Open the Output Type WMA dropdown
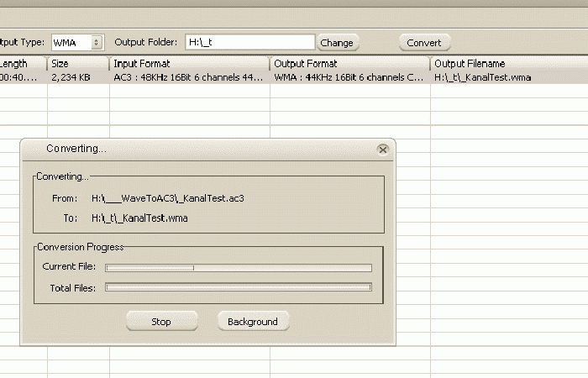This screenshot has height=378, width=588. tap(77, 42)
